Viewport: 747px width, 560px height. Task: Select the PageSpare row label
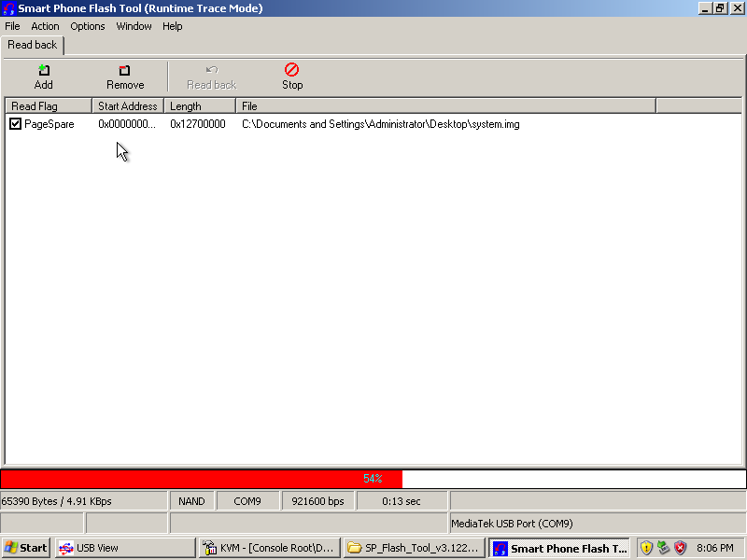[49, 124]
